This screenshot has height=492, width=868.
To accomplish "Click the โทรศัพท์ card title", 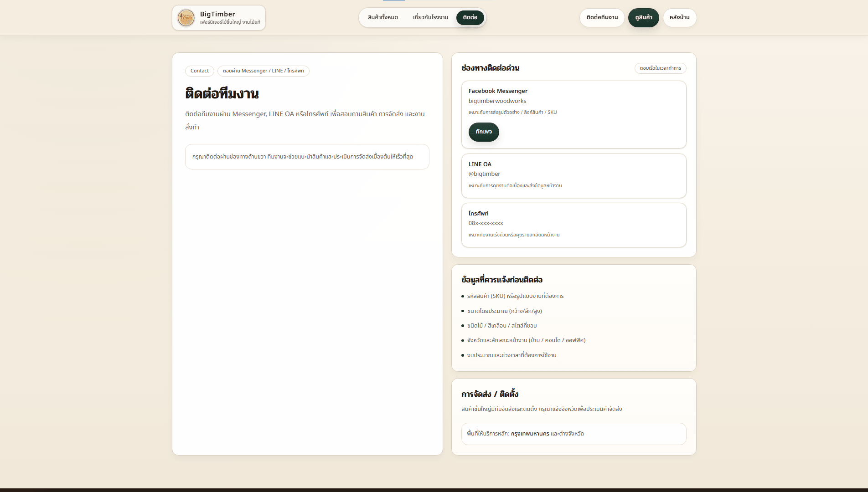I will (478, 214).
